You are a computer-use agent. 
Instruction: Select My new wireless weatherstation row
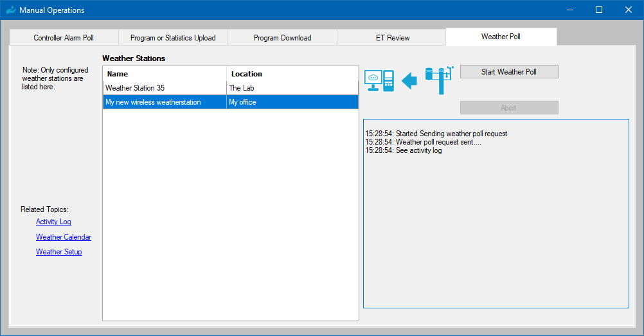click(x=230, y=102)
